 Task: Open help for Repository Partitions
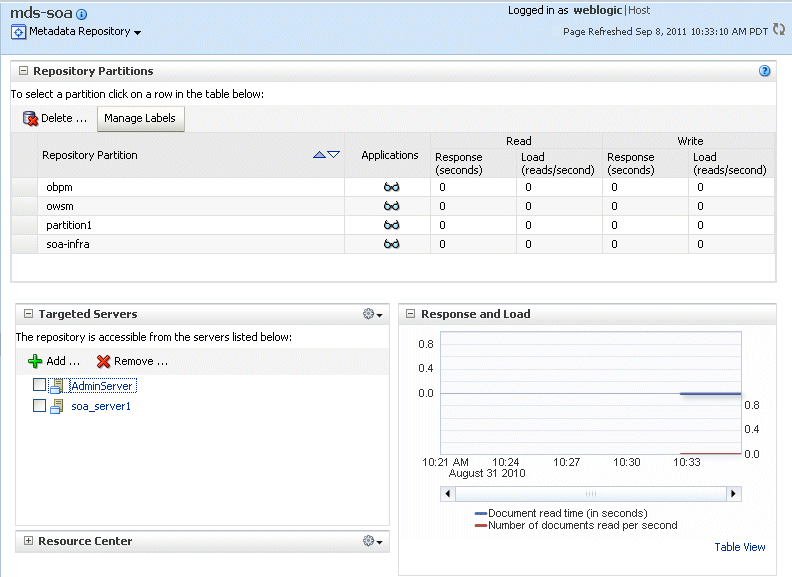coord(765,71)
